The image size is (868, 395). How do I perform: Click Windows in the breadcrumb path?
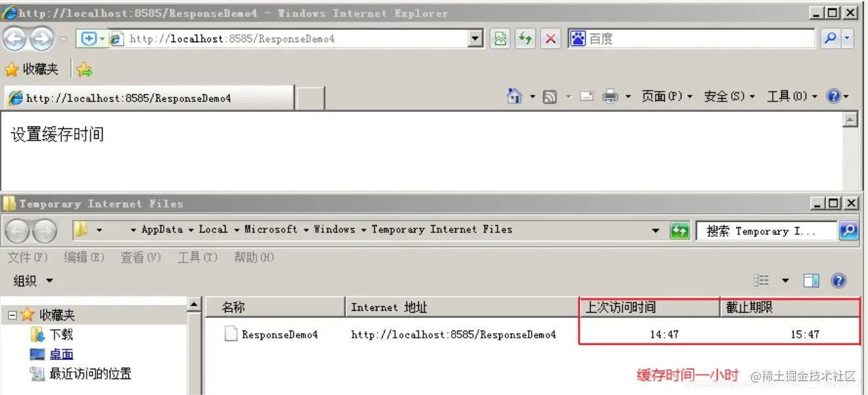click(x=335, y=229)
